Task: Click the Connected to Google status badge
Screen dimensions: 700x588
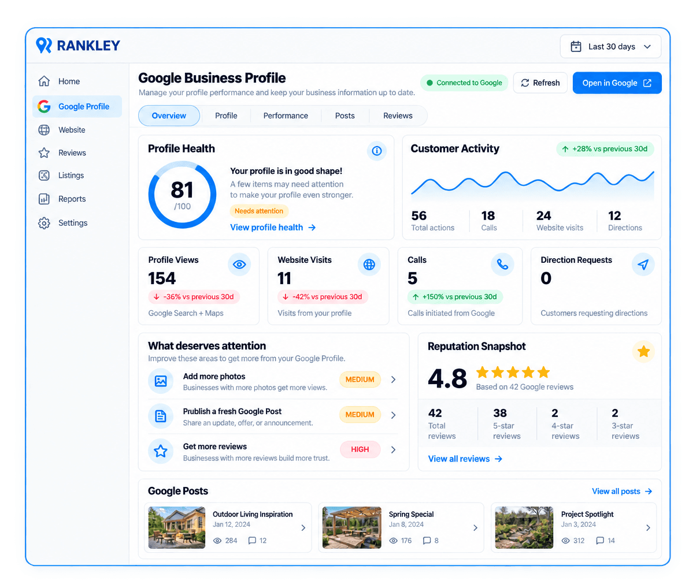Action: point(464,83)
